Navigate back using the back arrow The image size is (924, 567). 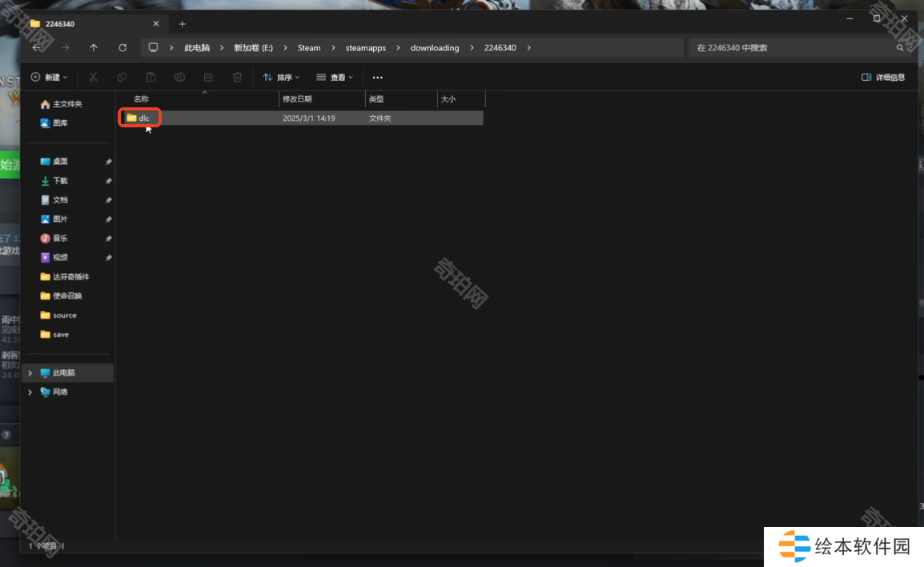point(37,48)
